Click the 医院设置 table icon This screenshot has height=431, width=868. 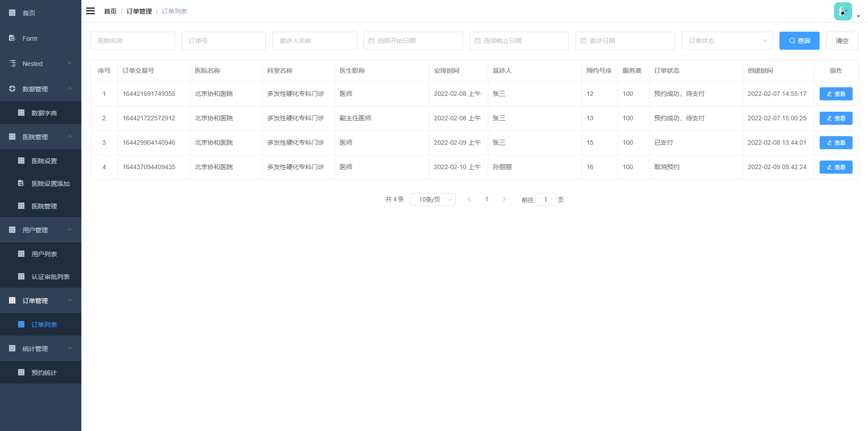tap(21, 161)
